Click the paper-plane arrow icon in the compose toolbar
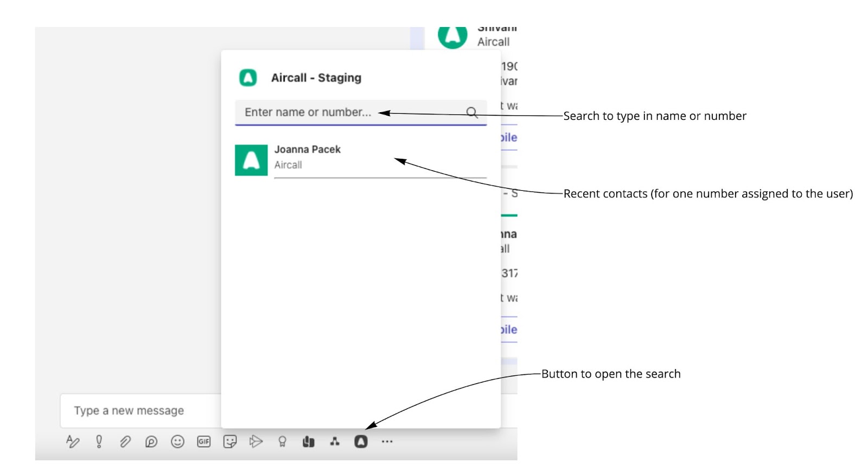The height and width of the screenshot is (464, 868). click(x=256, y=441)
